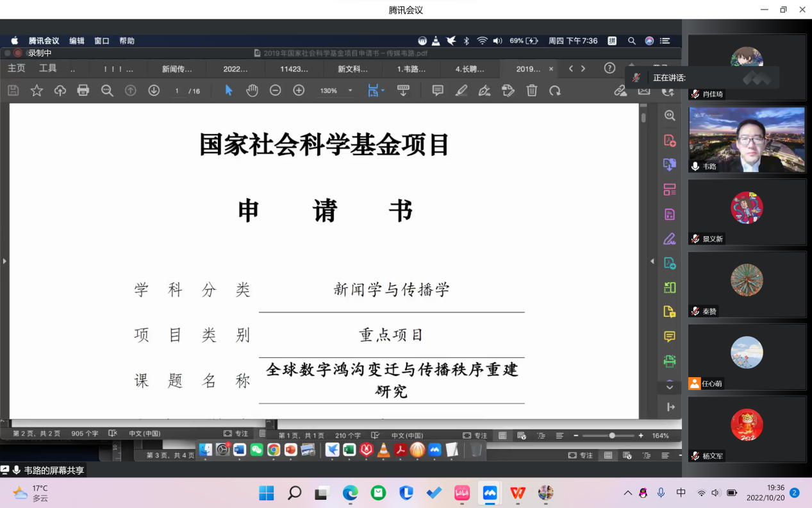Click the print icon in PDF toolbar

pyautogui.click(x=83, y=90)
